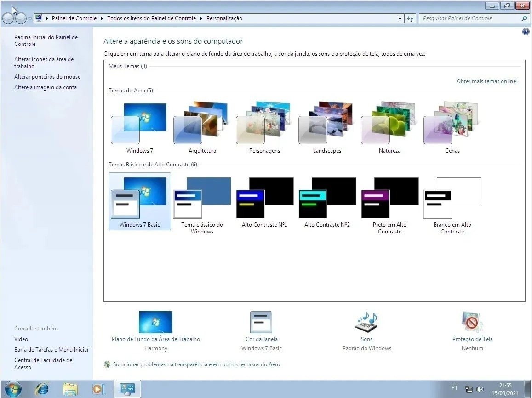
Task: Launch Internet Explorer from taskbar
Action: [42, 389]
